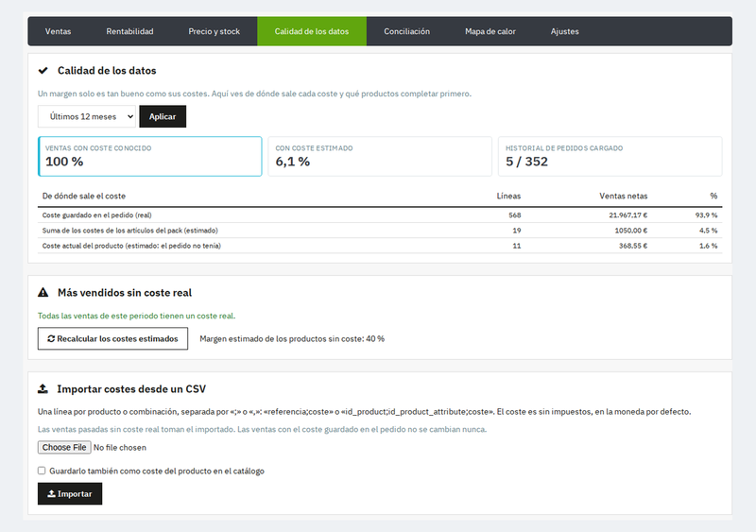Image resolution: width=756 pixels, height=532 pixels.
Task: Open the Últimos 12 meses period dropdown
Action: pyautogui.click(x=87, y=117)
